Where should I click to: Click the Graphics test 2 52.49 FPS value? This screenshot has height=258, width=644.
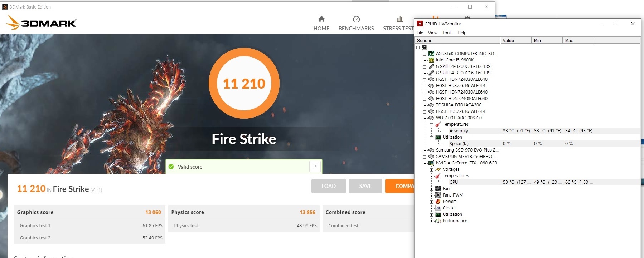tap(152, 238)
